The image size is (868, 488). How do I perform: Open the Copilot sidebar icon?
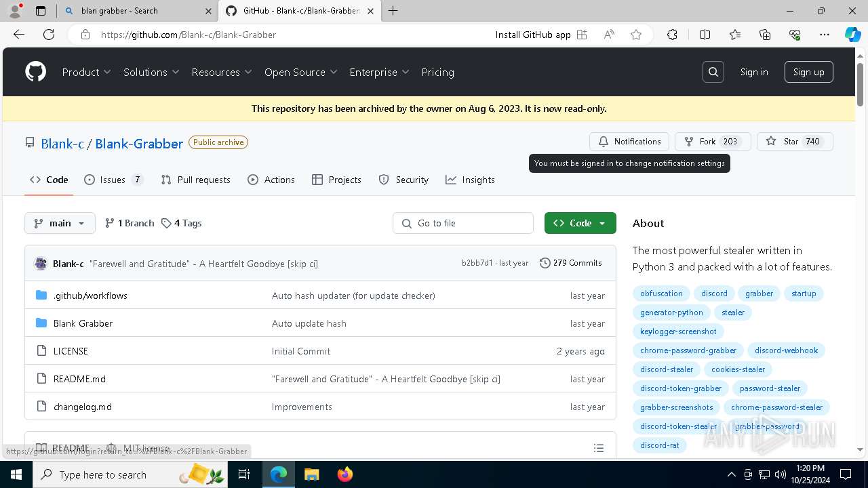pyautogui.click(x=852, y=35)
